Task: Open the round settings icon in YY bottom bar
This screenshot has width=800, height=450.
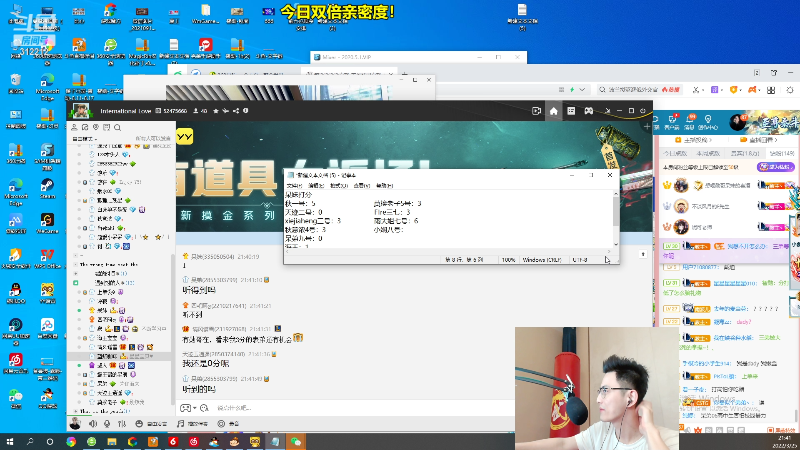Action: (221, 423)
